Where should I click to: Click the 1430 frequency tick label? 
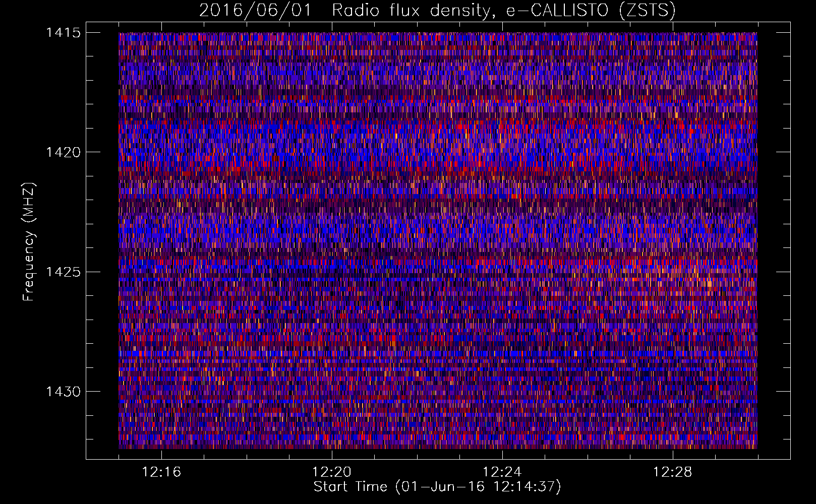pyautogui.click(x=63, y=392)
